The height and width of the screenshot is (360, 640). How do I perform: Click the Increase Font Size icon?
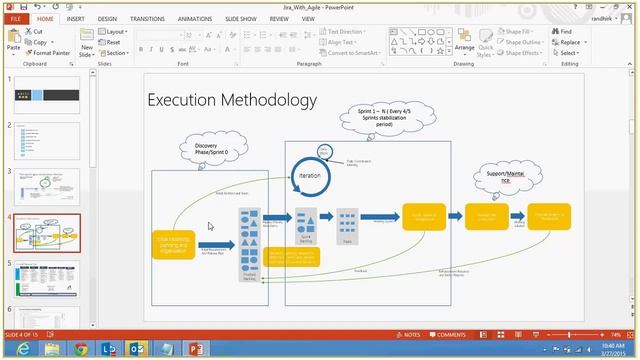pyautogui.click(x=209, y=36)
